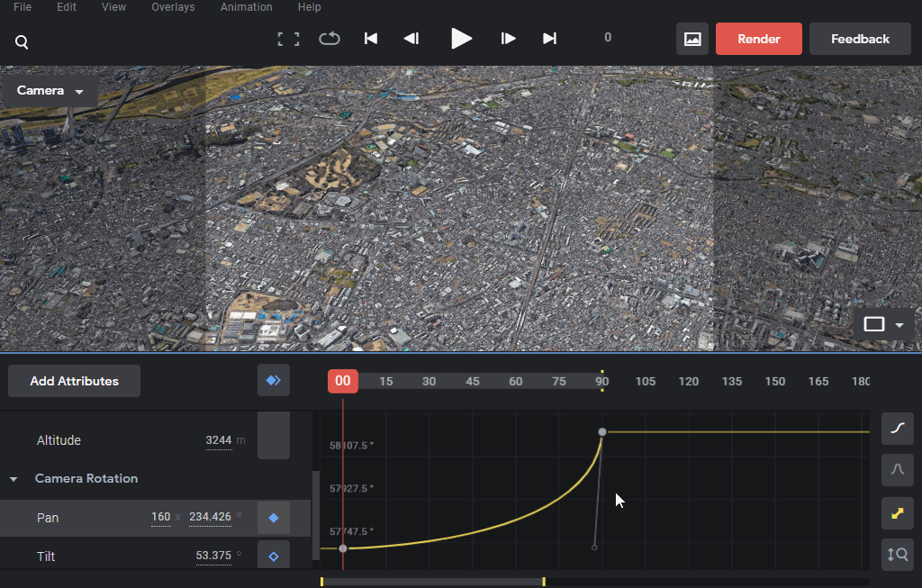Start playback with the play button
Viewport: 922px width, 588px height.
tap(461, 39)
